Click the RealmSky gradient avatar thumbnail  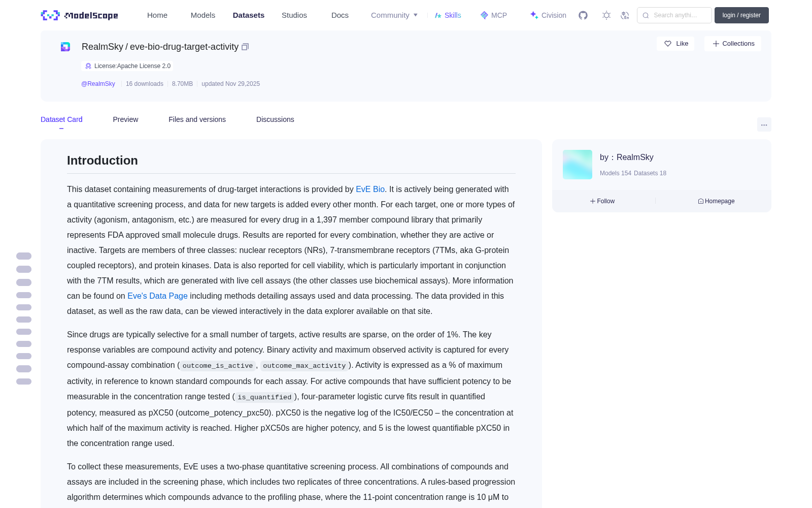click(578, 165)
